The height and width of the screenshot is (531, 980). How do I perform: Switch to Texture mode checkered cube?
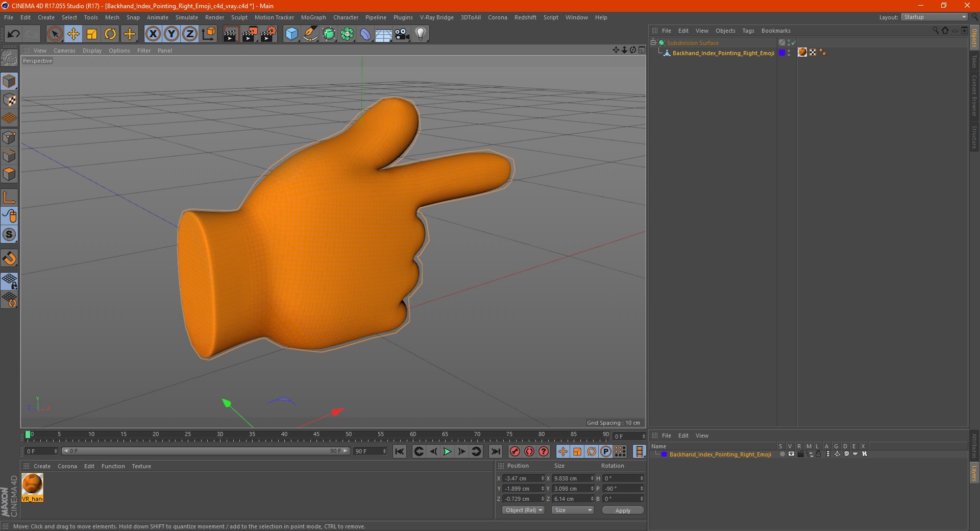[9, 100]
